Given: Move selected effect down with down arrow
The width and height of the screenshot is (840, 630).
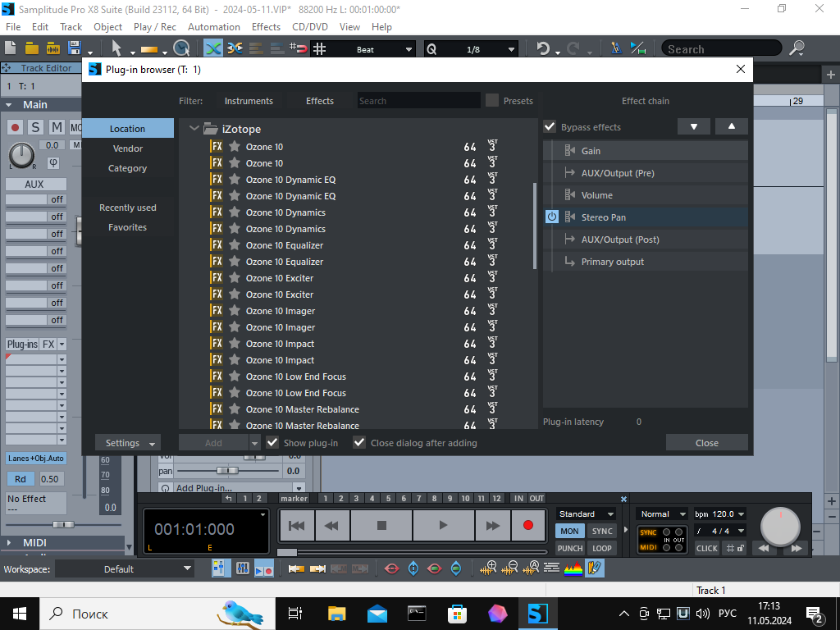Looking at the screenshot, I should (694, 127).
